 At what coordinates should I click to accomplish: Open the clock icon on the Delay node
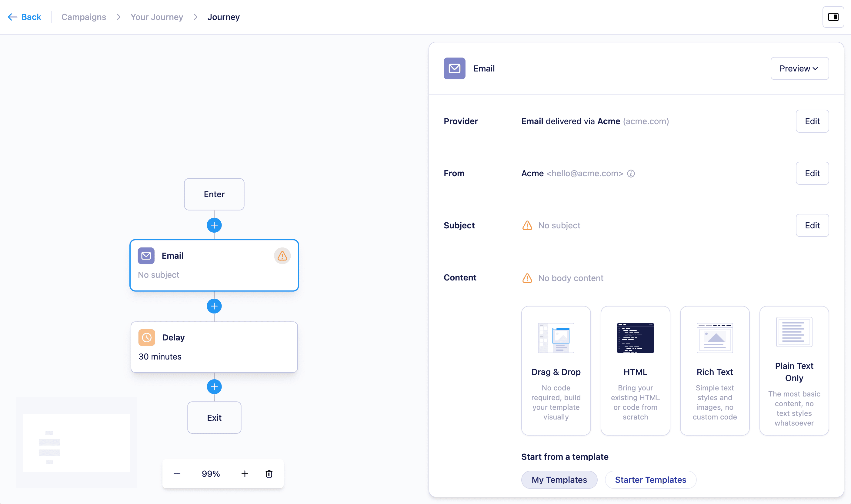pos(146,337)
